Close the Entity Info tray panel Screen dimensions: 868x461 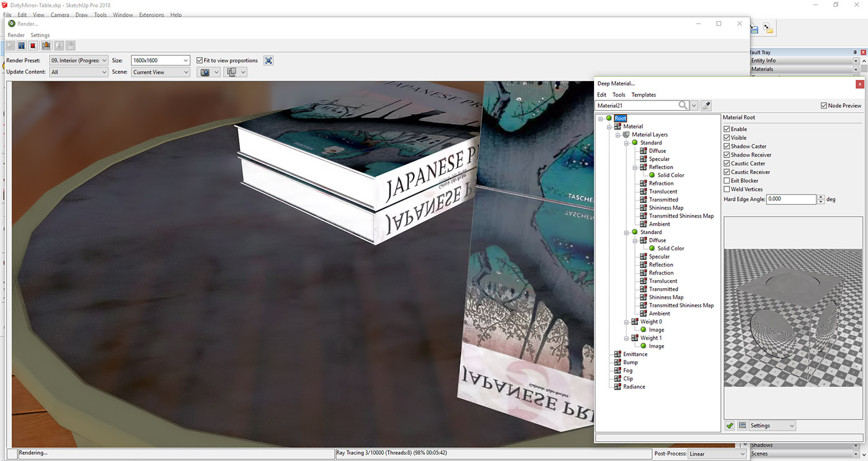[x=856, y=61]
